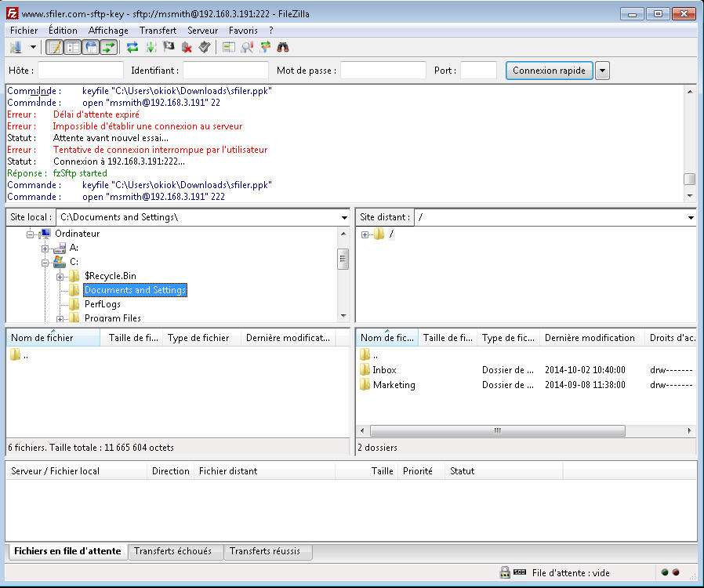Toggle the local directory tree view
The image size is (704, 588).
click(x=73, y=47)
